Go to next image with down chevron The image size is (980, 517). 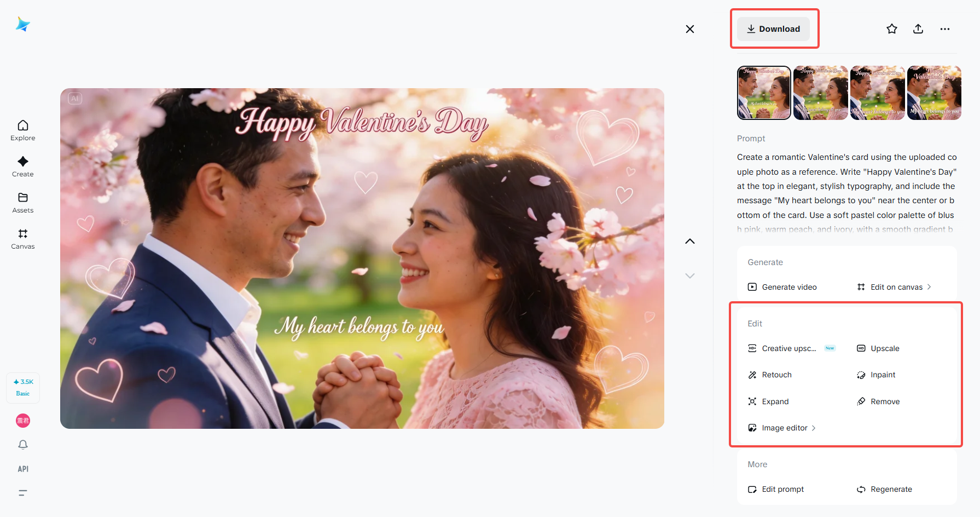(x=690, y=275)
